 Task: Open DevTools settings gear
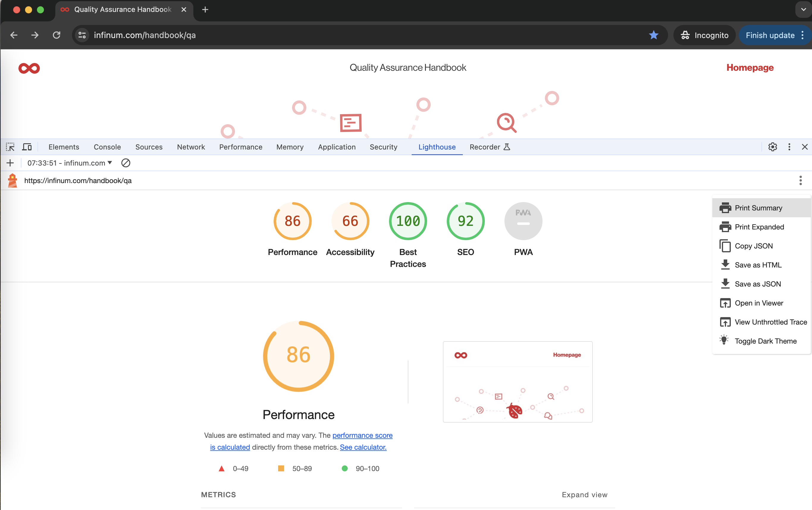coord(772,147)
